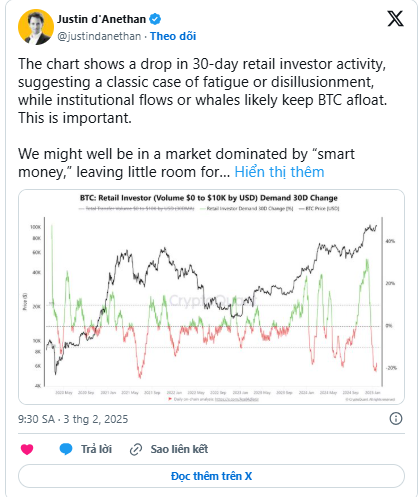This screenshot has height=497, width=419.
Task: Click the X logo icon
Action: pyautogui.click(x=395, y=19)
